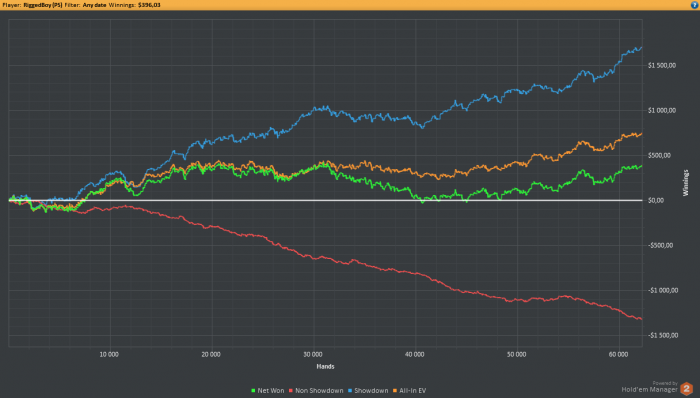Click the $0,00 axis label
The width and height of the screenshot is (700, 398).
pos(656,200)
